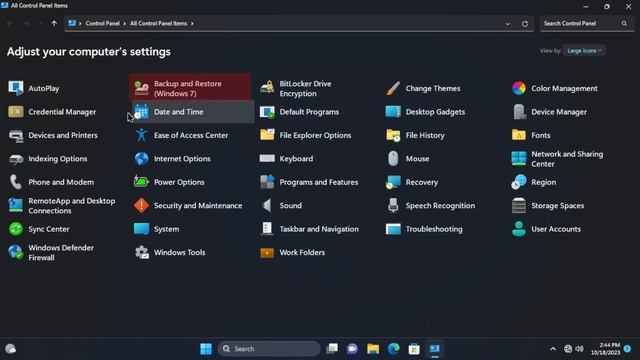Click the Recovery icon
The image size is (640, 360).
(x=393, y=182)
